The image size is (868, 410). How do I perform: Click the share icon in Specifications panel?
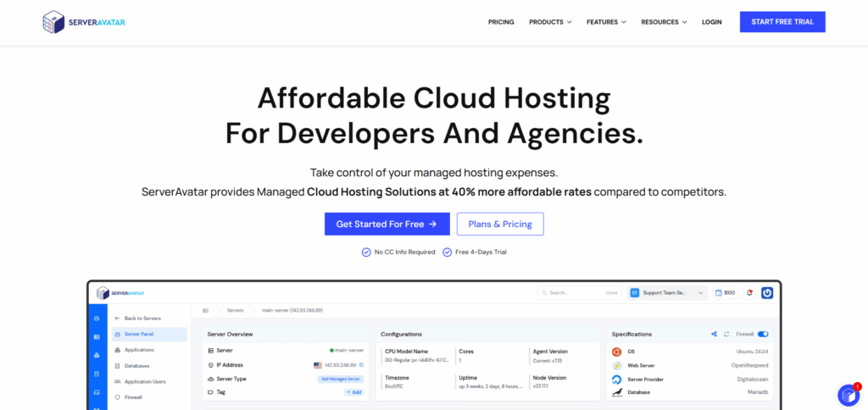(714, 335)
